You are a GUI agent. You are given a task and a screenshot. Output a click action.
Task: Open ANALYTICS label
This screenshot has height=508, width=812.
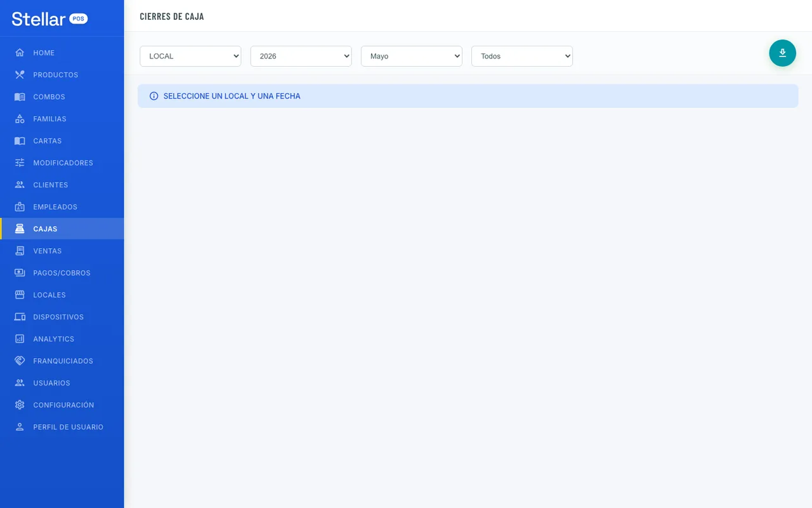(x=54, y=339)
